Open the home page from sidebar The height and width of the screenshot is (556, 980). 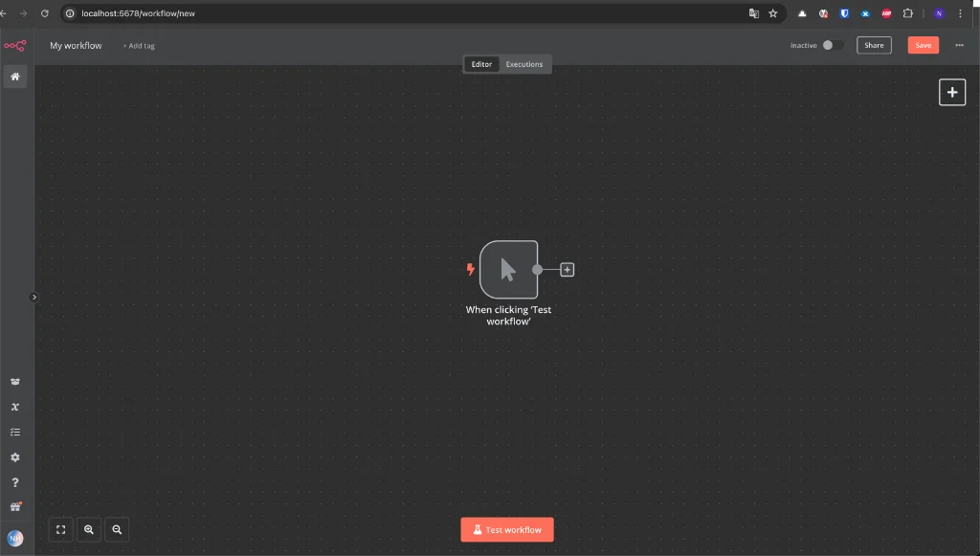[x=15, y=77]
